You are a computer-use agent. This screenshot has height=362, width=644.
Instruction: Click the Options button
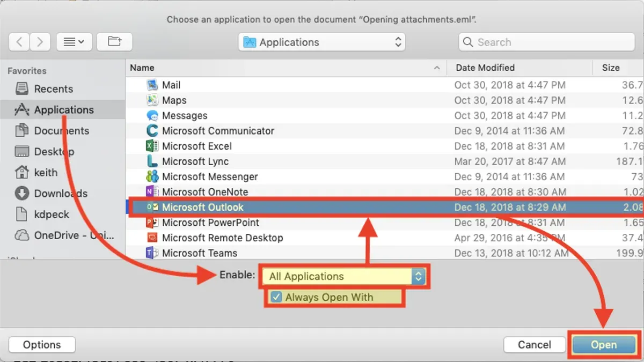pos(42,345)
